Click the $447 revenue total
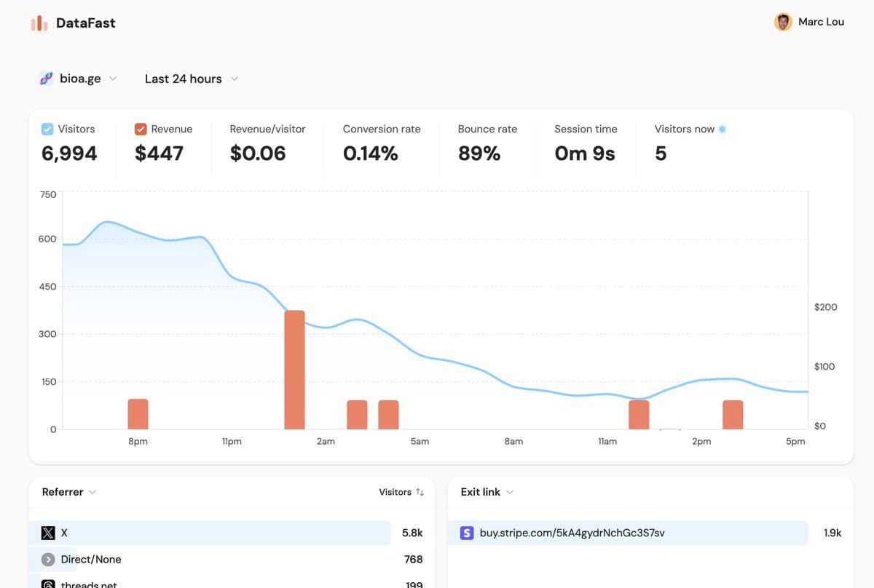The height and width of the screenshot is (588, 874). 160,154
